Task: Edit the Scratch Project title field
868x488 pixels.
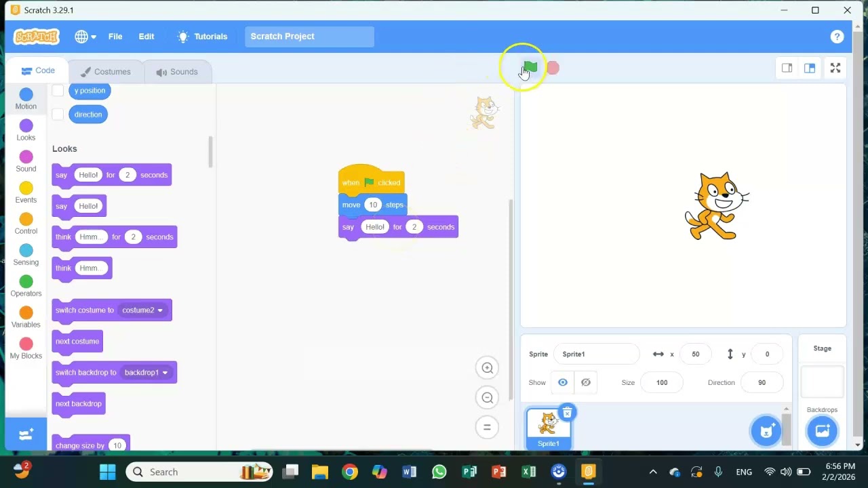Action: click(x=309, y=37)
